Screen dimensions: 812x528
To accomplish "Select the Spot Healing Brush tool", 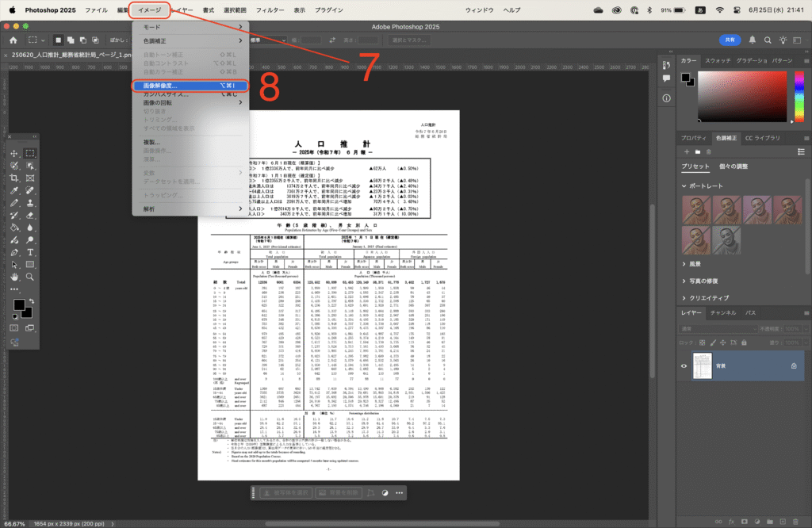I will pos(30,190).
